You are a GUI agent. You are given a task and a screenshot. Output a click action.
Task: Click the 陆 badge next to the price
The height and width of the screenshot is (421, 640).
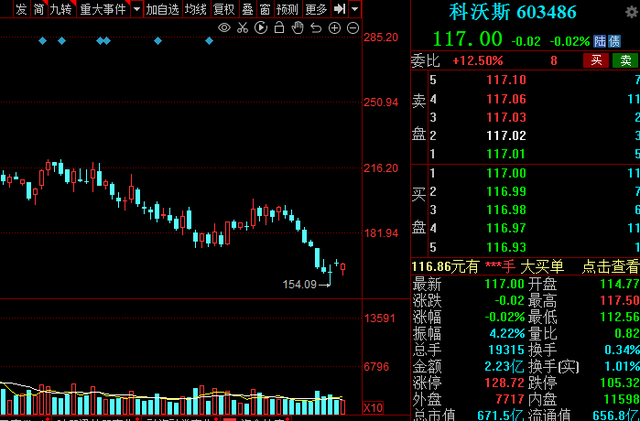tap(600, 41)
